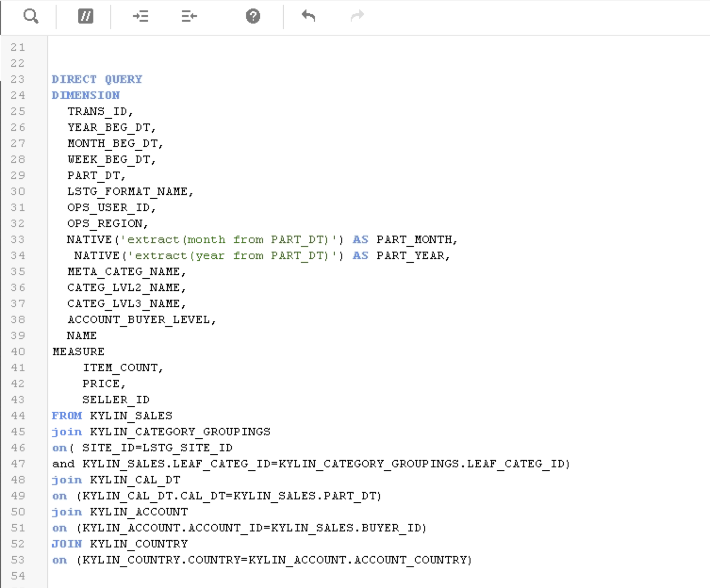Click PART_MONTH alias in the script
Screen dimensions: 710x588
[x=414, y=239]
